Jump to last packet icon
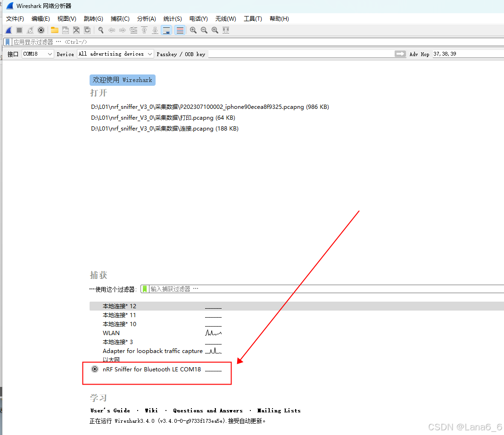This screenshot has height=435, width=504. (155, 30)
